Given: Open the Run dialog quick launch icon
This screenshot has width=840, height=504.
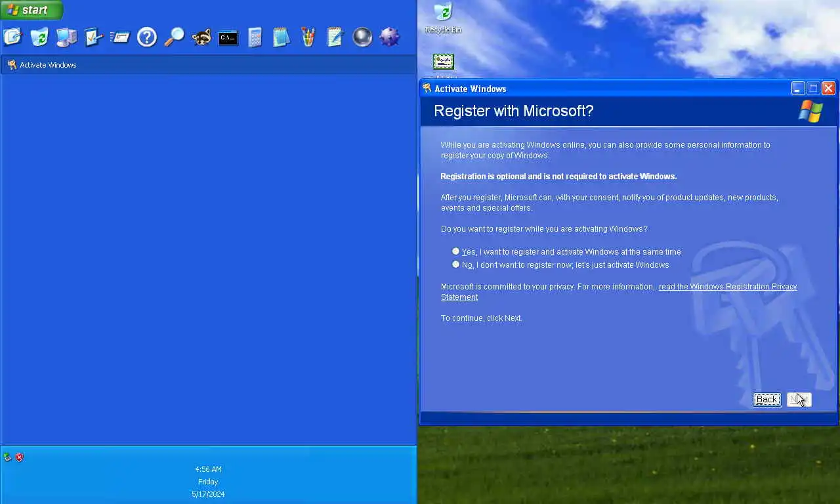Looking at the screenshot, I should tap(120, 37).
